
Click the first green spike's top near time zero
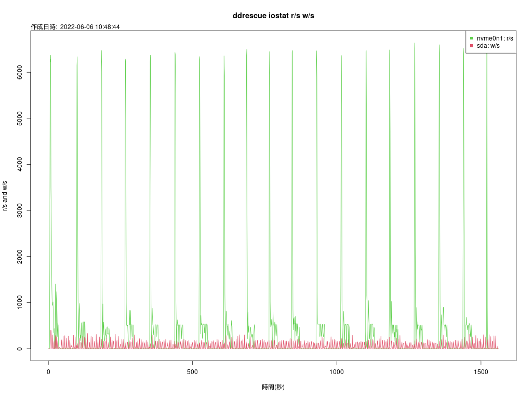pos(50,56)
